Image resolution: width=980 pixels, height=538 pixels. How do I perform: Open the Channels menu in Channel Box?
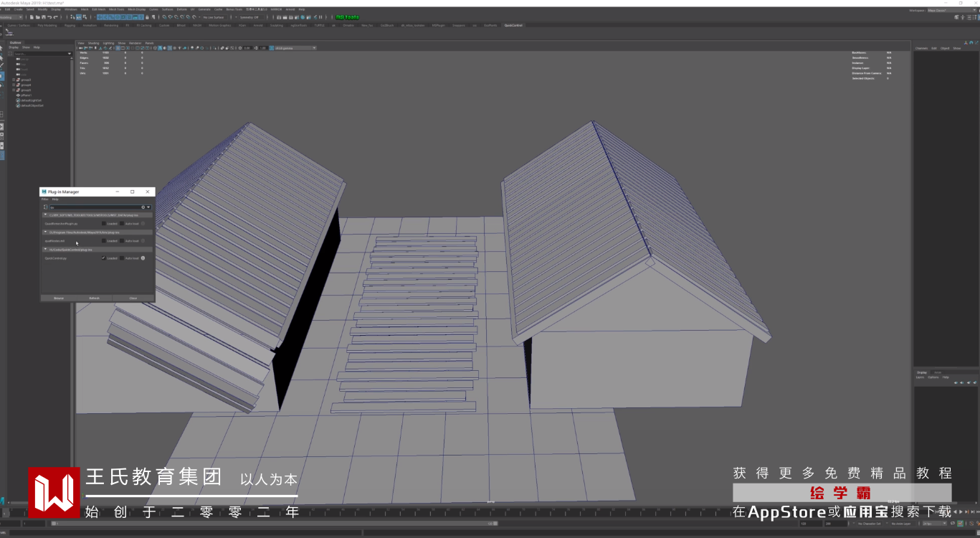point(921,48)
